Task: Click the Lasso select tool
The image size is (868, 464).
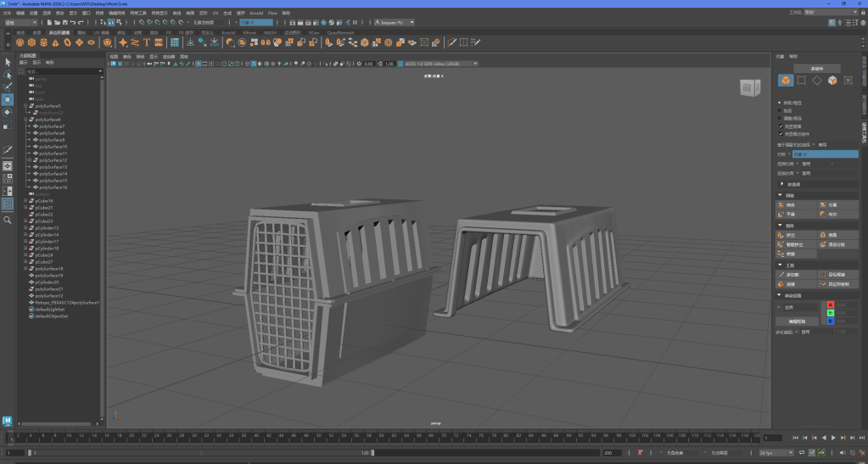Action: [8, 75]
